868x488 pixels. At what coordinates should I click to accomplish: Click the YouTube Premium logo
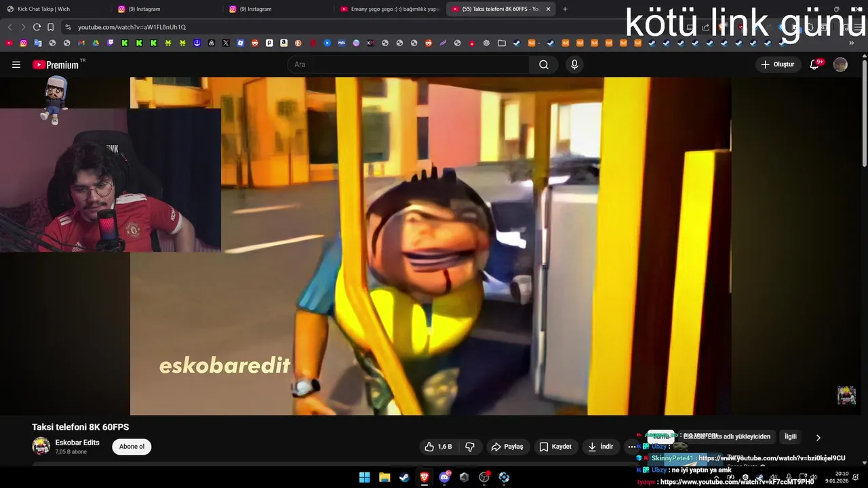pos(56,64)
